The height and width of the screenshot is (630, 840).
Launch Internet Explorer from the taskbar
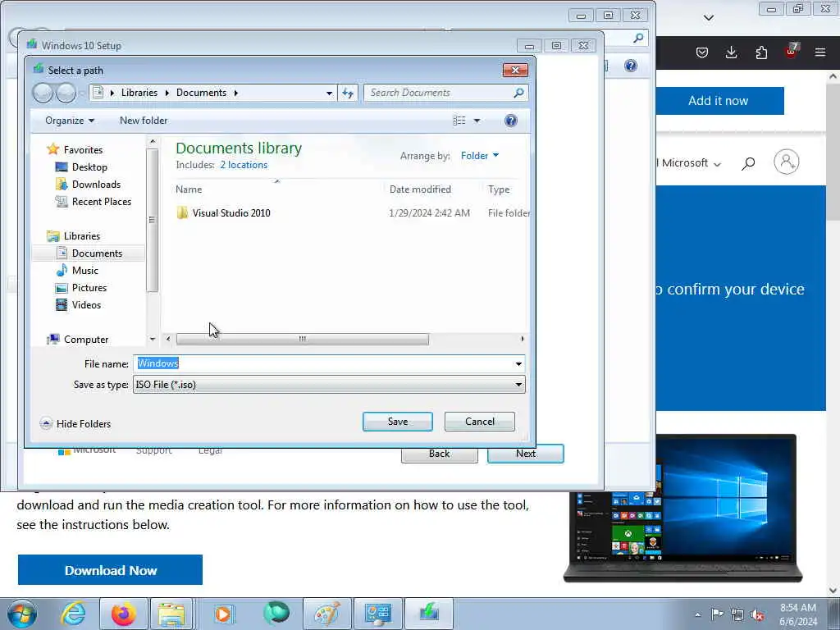(x=72, y=614)
